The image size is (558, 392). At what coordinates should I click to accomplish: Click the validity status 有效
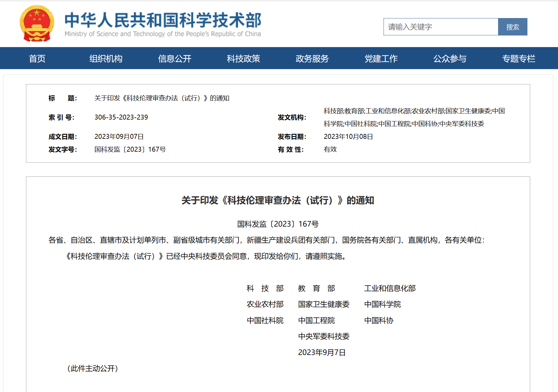pos(330,150)
